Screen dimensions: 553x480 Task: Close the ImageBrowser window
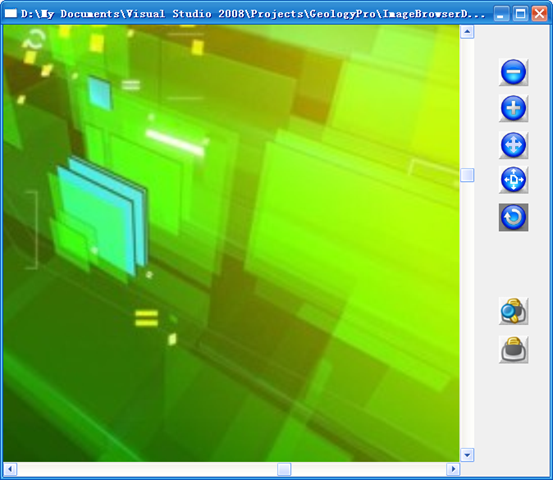pyautogui.click(x=539, y=14)
